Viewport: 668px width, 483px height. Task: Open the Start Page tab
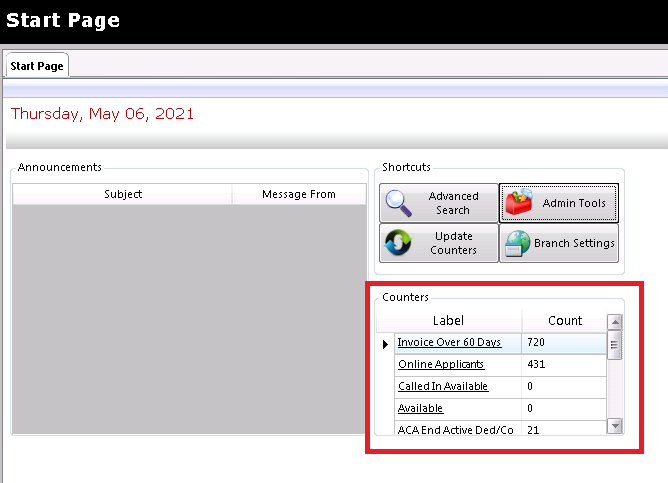(x=37, y=66)
